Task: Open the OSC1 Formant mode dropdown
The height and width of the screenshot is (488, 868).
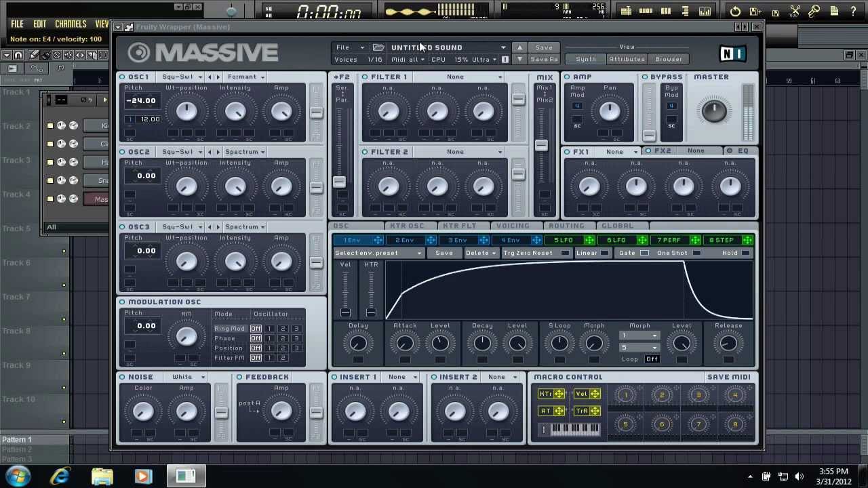Action: (x=245, y=77)
